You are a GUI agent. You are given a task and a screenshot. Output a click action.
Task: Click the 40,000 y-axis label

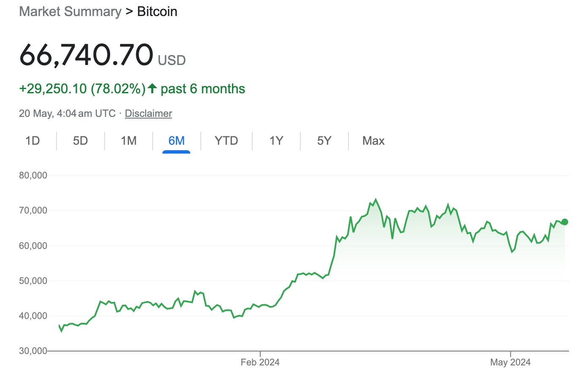tap(33, 316)
